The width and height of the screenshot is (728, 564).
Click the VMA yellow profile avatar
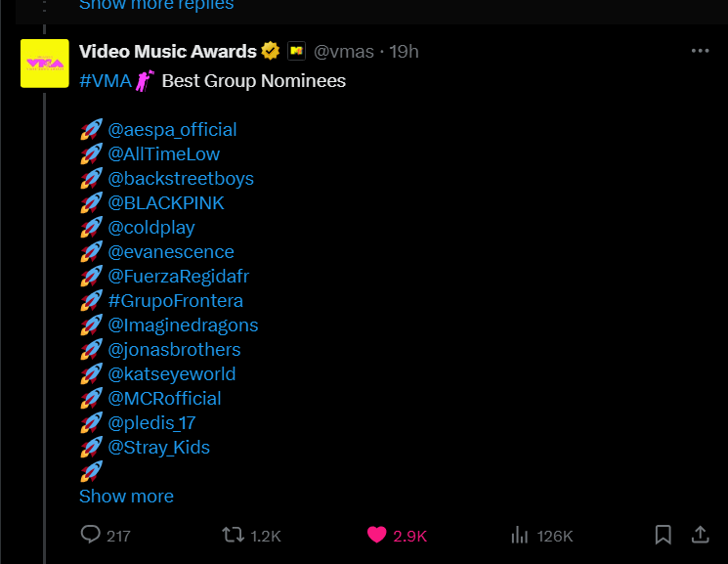pos(45,64)
